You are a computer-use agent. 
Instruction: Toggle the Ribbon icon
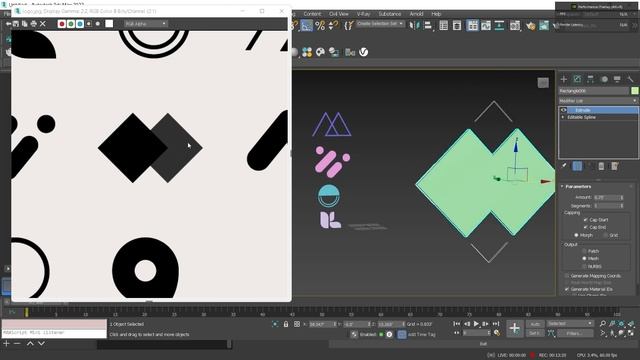472,26
